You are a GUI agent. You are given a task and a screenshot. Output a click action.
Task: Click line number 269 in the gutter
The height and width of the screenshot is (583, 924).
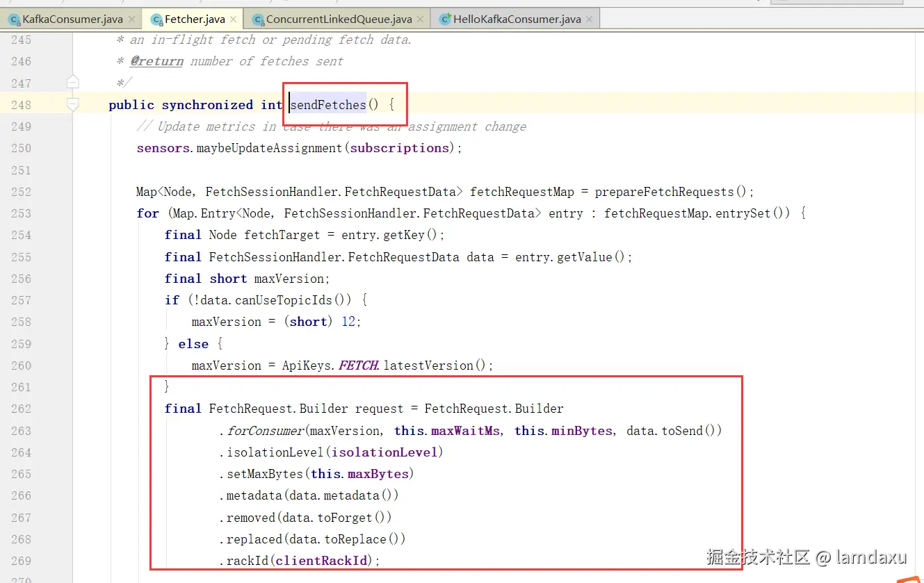pyautogui.click(x=21, y=561)
